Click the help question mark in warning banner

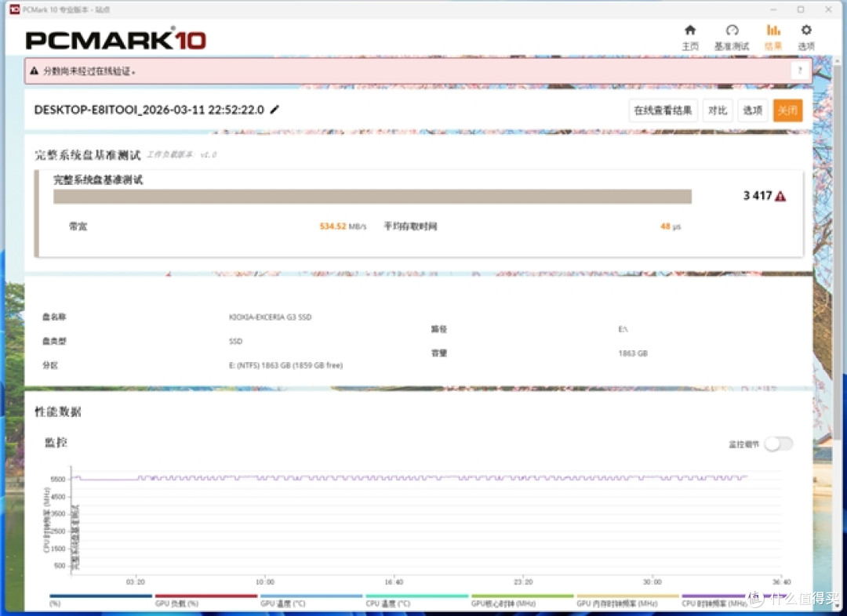point(800,71)
